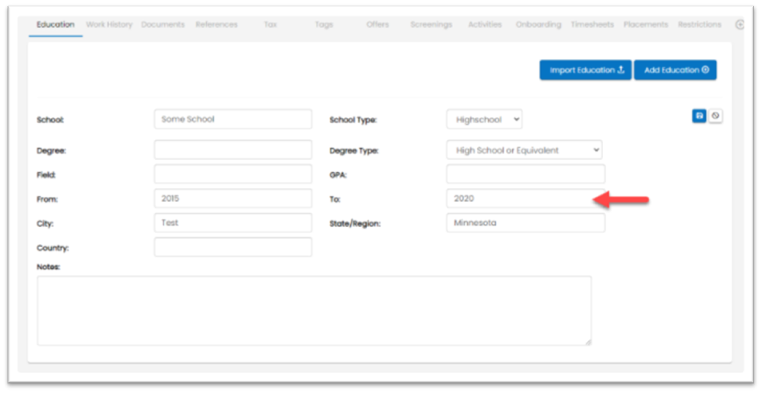Click the blue save record icon
This screenshot has width=762, height=393.
[699, 116]
